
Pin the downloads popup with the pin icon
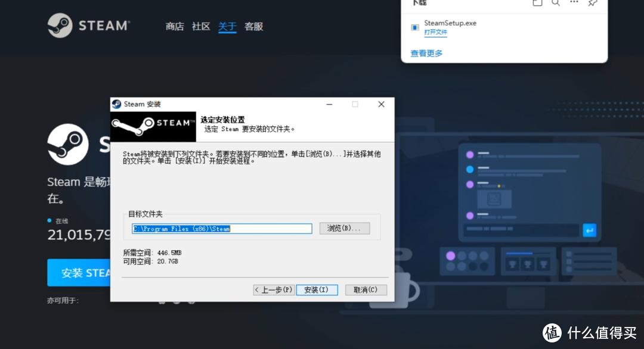pos(592,4)
